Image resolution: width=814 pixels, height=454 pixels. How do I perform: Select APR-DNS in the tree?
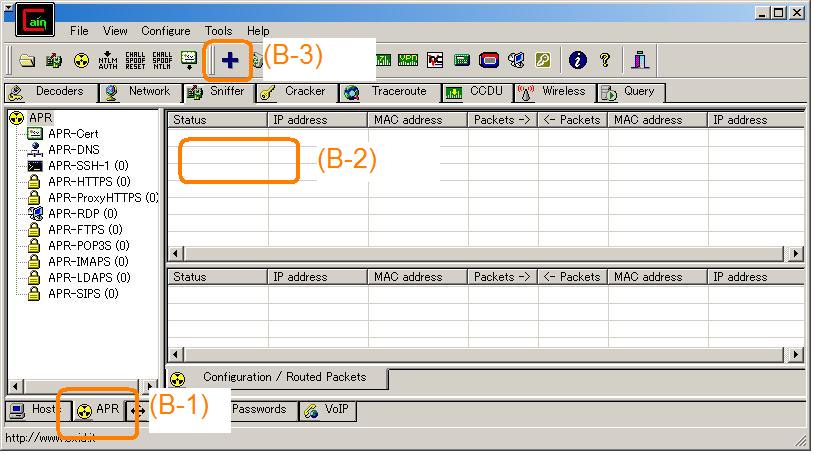(74, 150)
